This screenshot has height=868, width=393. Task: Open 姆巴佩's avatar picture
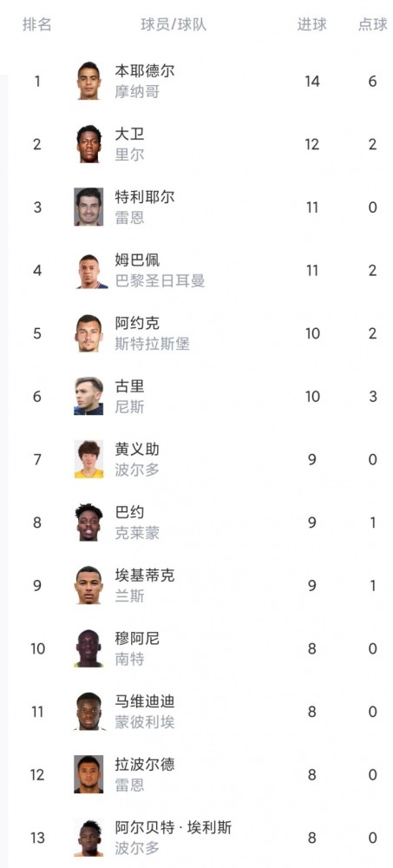point(88,270)
